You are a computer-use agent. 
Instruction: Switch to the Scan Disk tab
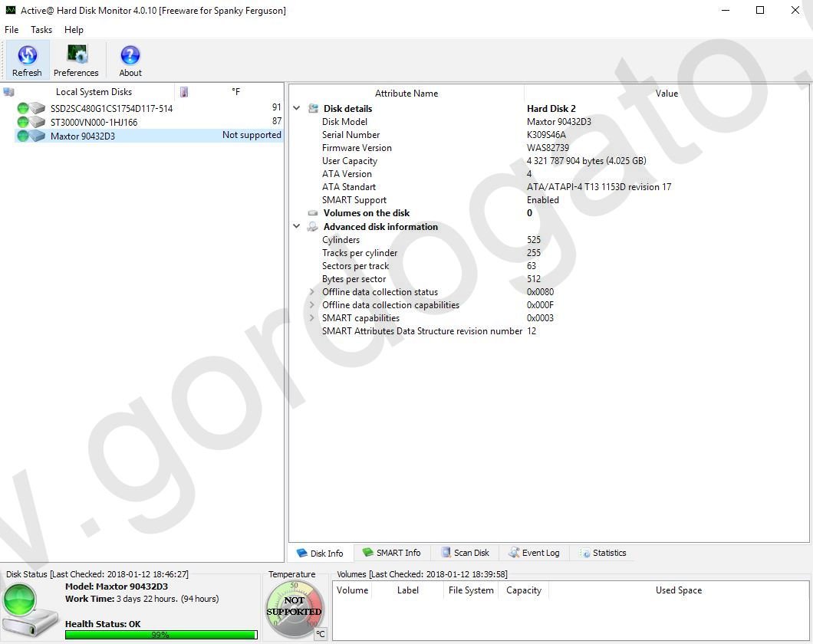pos(465,553)
